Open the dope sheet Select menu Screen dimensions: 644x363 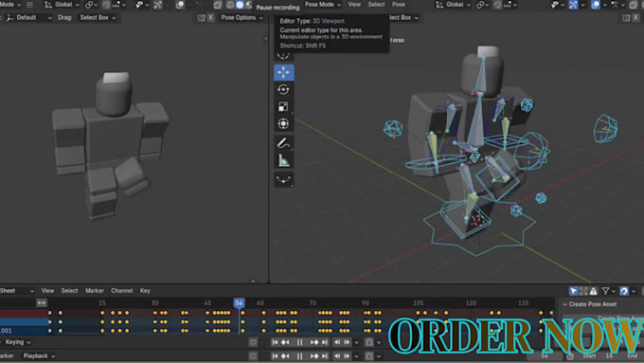pyautogui.click(x=69, y=291)
